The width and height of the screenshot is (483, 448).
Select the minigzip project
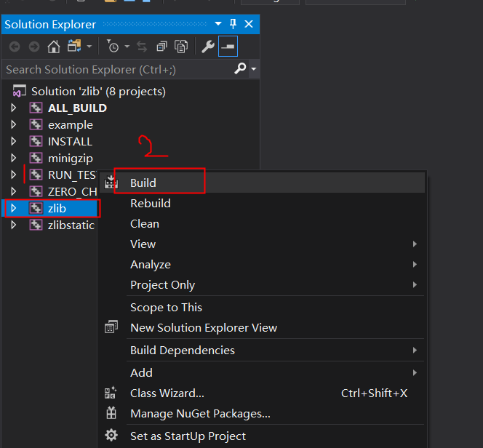click(x=71, y=159)
